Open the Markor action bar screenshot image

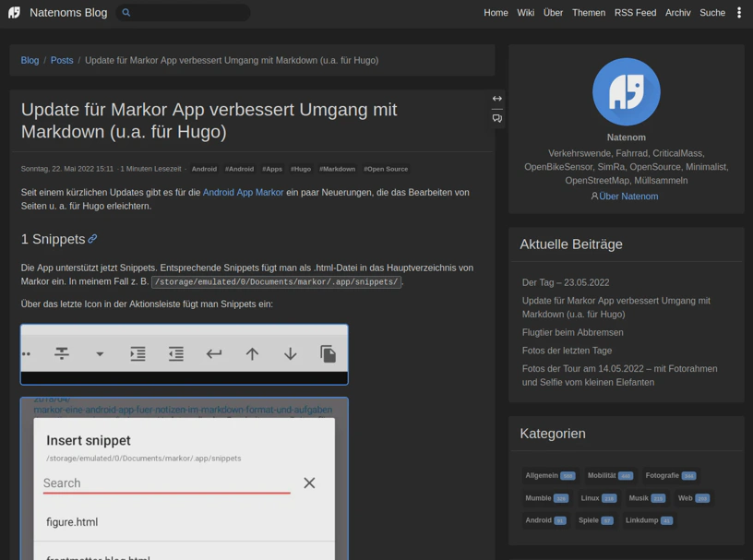click(x=185, y=354)
